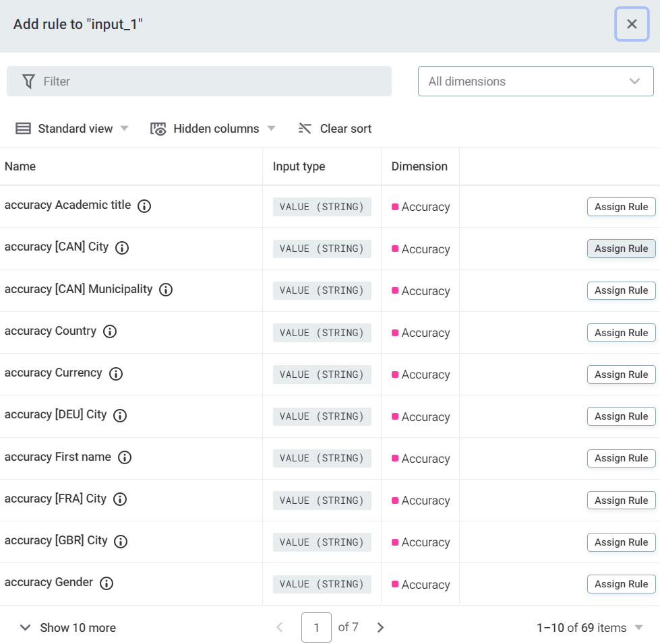This screenshot has width=660, height=644.
Task: Click info icon next to accuracy Academic title
Action: pyautogui.click(x=144, y=206)
